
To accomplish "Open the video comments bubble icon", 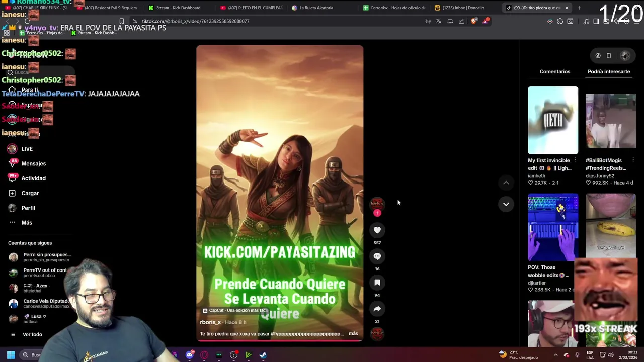I will click(377, 256).
